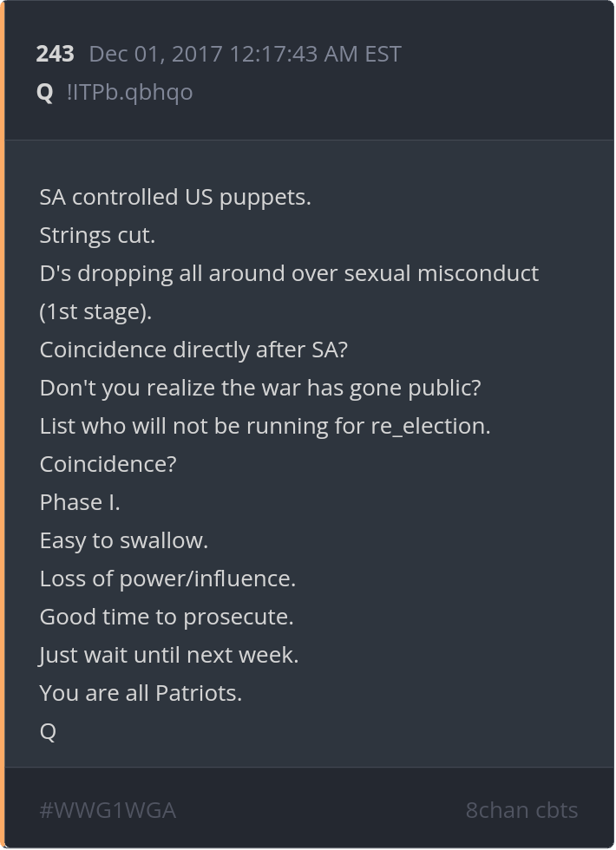Image resolution: width=616 pixels, height=850 pixels.
Task: Click the Q signature at post end
Action: 48,732
